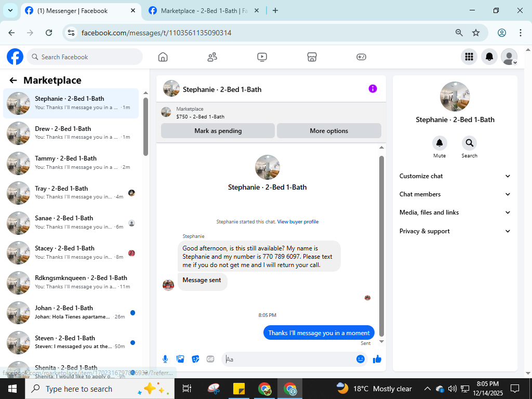Viewport: 532px width, 399px height.
Task: Open the Tray 2-Bed 1-Bath conversation
Action: point(71,193)
